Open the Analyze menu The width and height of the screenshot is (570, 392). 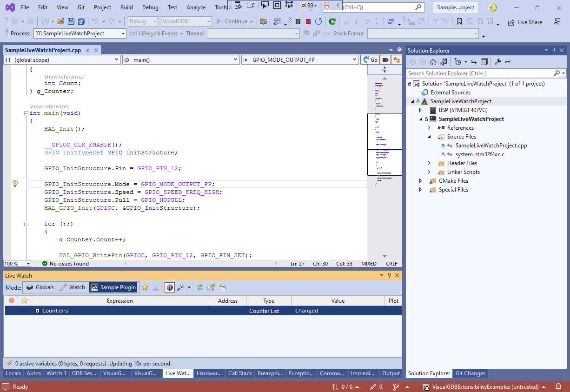(x=196, y=7)
